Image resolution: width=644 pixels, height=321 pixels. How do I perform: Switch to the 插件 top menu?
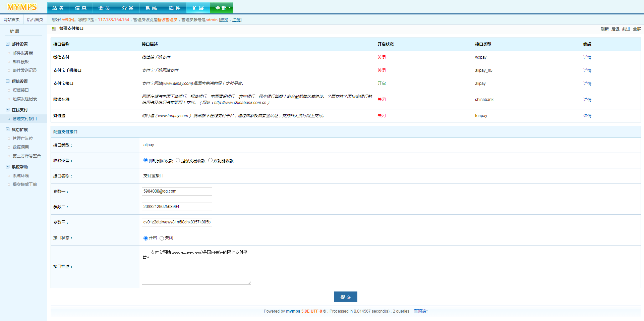[x=175, y=8]
